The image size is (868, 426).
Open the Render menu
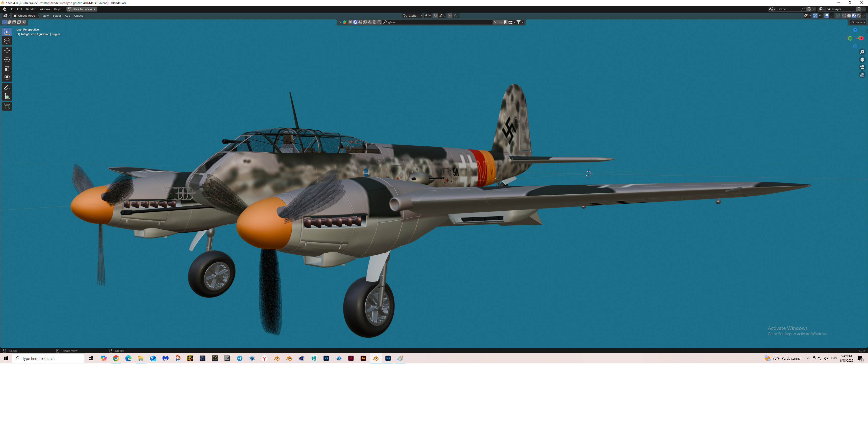(31, 9)
